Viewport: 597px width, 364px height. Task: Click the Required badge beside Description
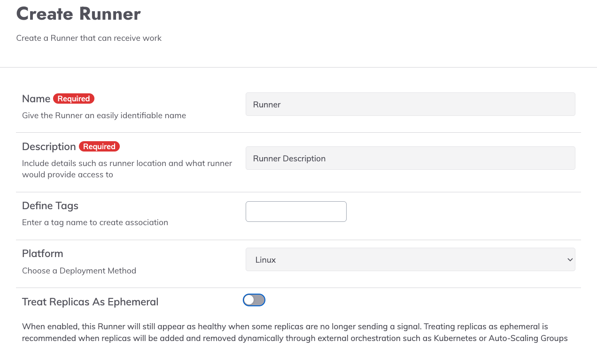tap(99, 146)
